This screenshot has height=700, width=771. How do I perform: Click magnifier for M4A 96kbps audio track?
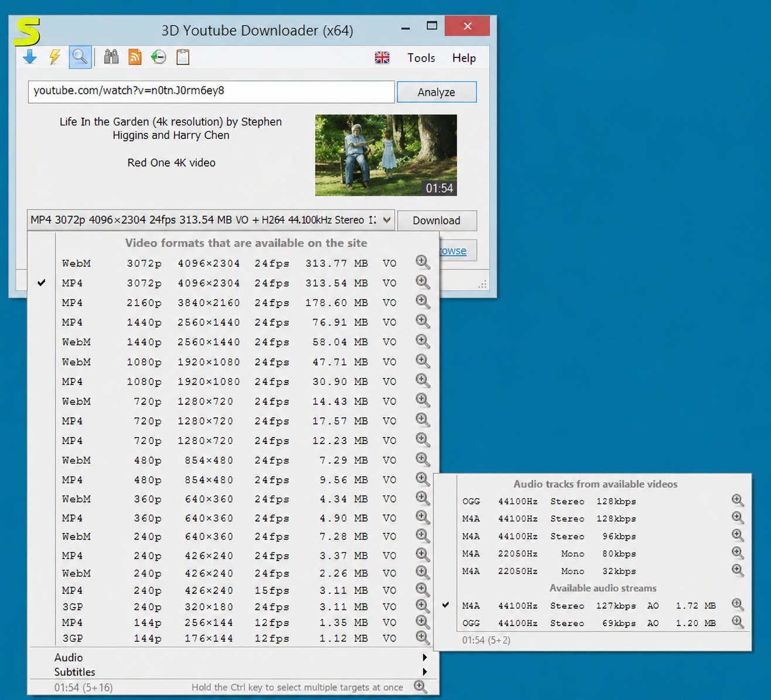(x=738, y=536)
